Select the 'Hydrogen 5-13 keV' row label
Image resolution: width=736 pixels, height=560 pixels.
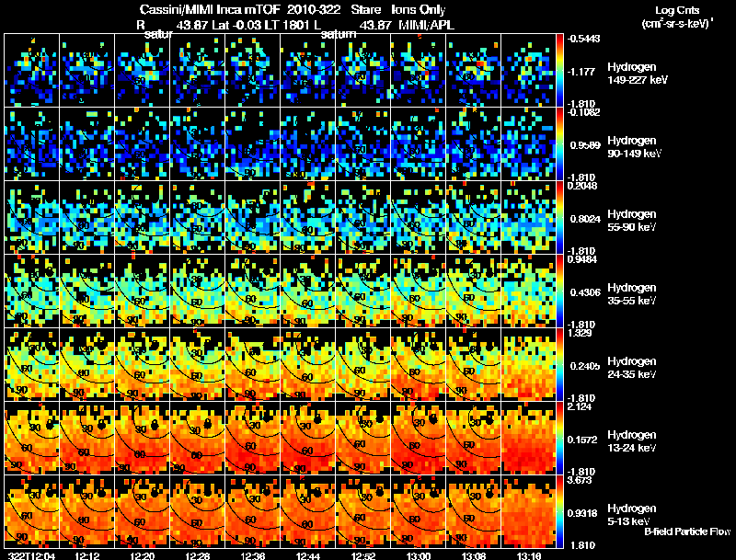coord(632,515)
